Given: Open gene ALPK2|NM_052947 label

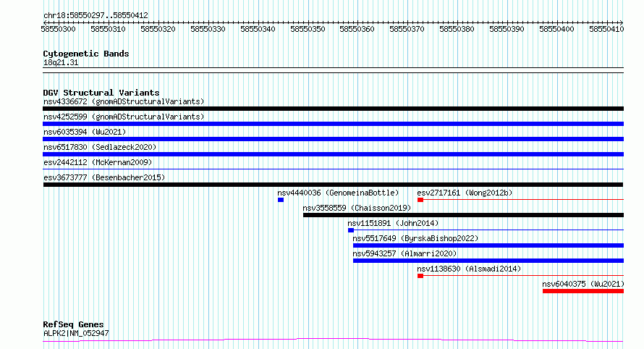Looking at the screenshot, I should (x=76, y=333).
